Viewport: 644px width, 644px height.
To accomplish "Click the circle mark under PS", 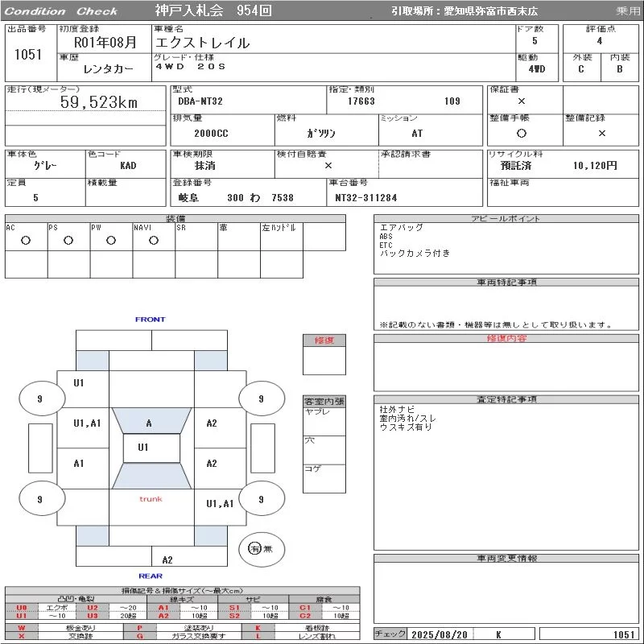I will click(68, 241).
